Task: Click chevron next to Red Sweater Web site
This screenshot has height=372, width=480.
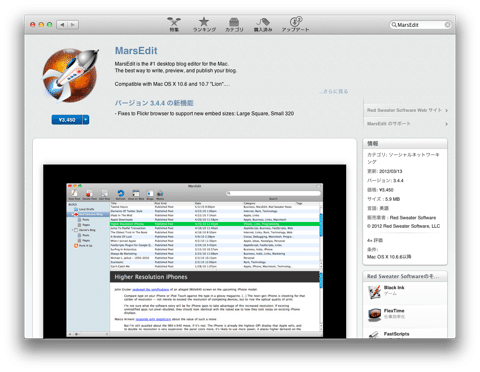Action: 446,110
